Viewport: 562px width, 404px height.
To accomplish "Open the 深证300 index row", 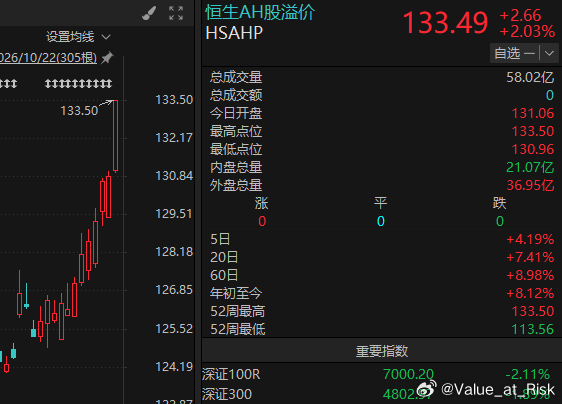I will (x=382, y=394).
